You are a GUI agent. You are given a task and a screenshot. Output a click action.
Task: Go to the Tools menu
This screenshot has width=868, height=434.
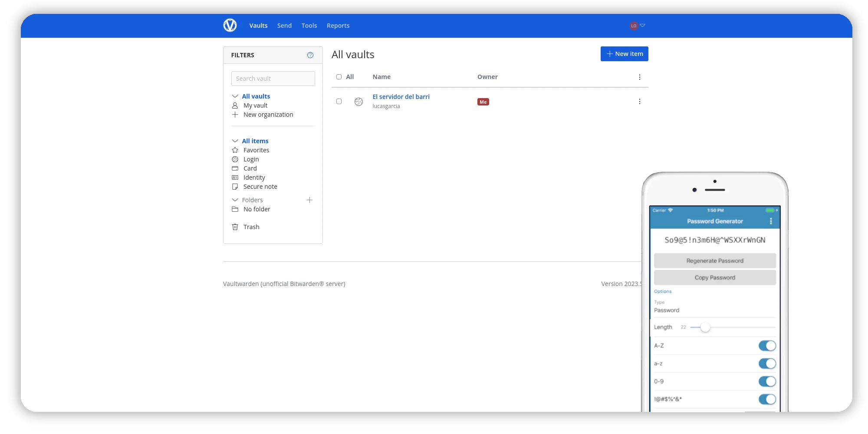pyautogui.click(x=309, y=26)
